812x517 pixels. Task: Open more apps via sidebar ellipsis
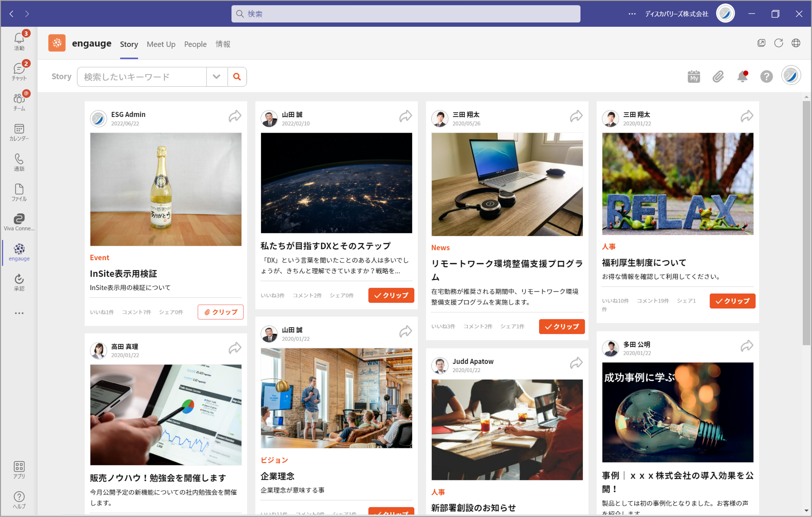(19, 313)
